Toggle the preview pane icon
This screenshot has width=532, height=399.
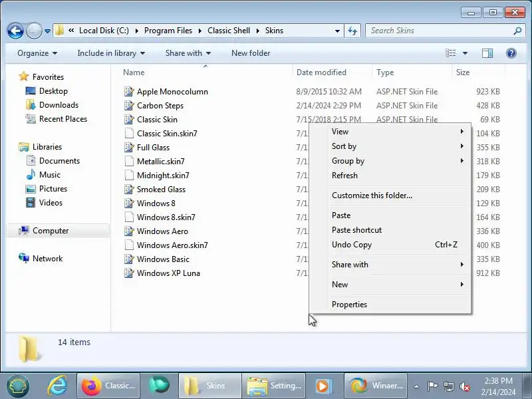click(x=487, y=53)
